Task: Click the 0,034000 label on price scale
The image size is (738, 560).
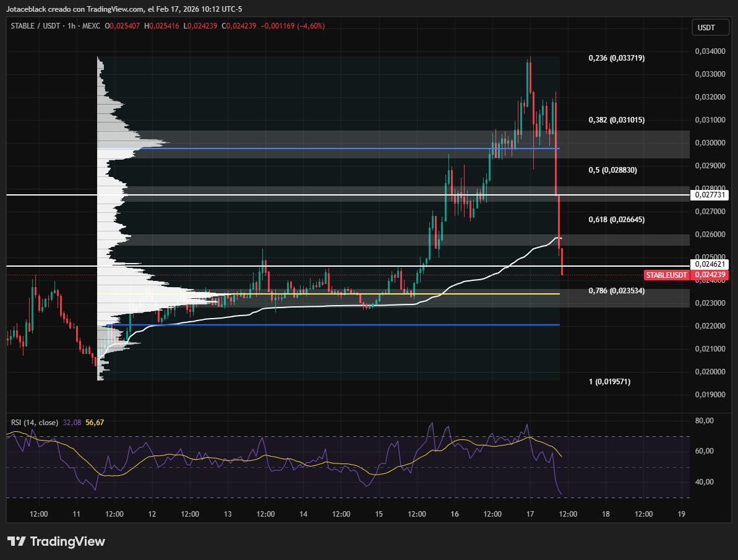Action: (x=709, y=51)
